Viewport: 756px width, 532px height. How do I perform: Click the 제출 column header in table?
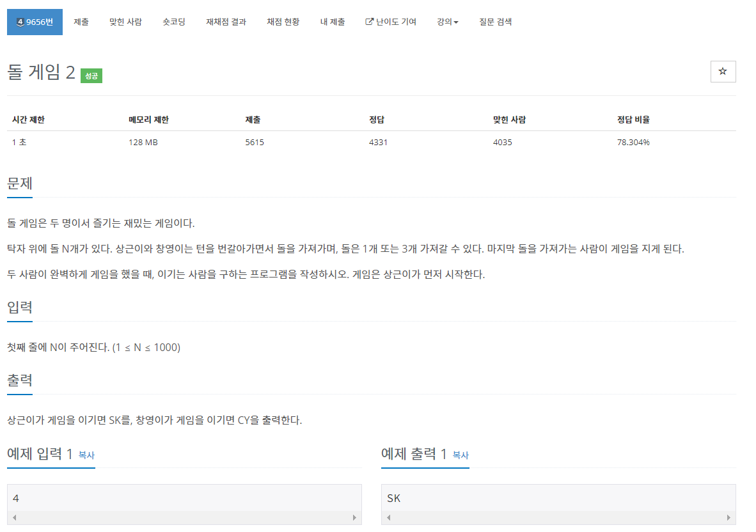tap(253, 120)
